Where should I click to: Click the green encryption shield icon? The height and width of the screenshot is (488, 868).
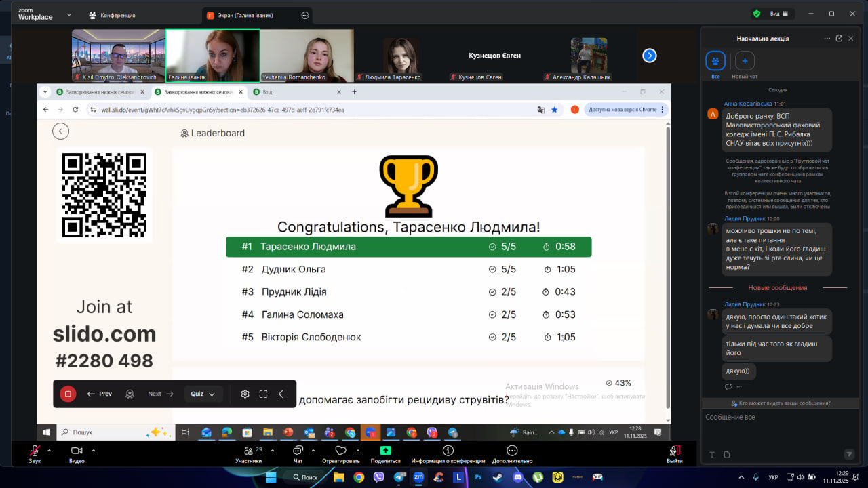pyautogui.click(x=757, y=14)
